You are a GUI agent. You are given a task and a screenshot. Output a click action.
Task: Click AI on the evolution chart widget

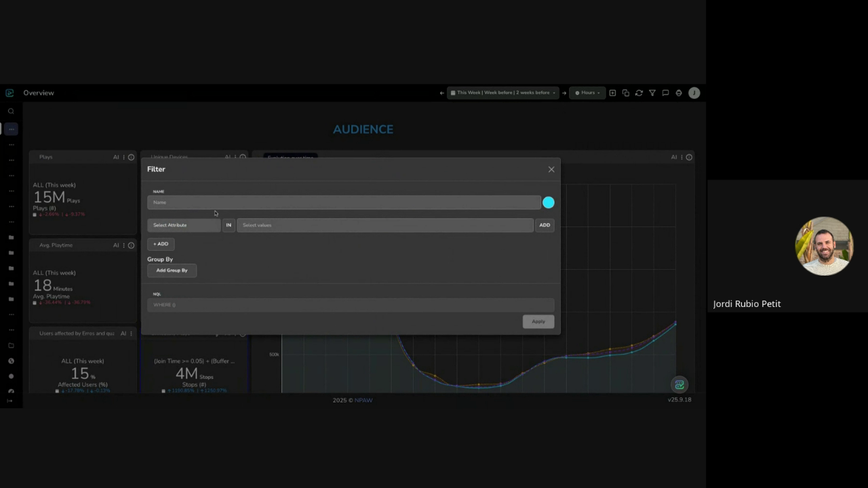pyautogui.click(x=674, y=157)
